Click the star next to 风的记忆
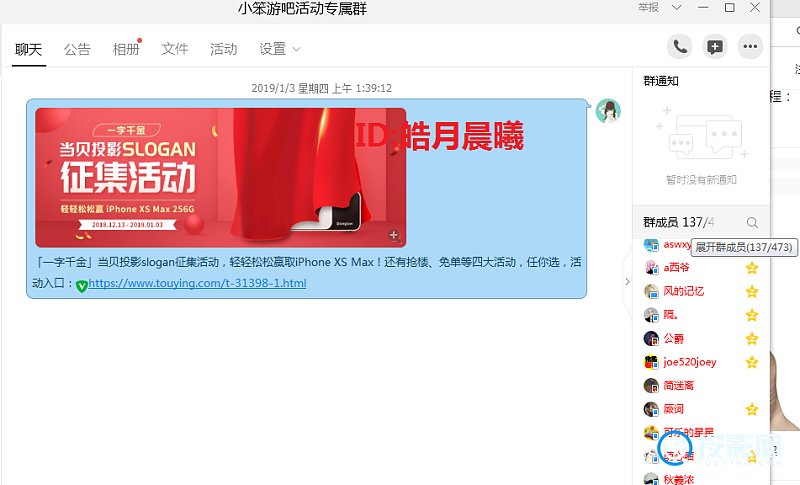 752,291
